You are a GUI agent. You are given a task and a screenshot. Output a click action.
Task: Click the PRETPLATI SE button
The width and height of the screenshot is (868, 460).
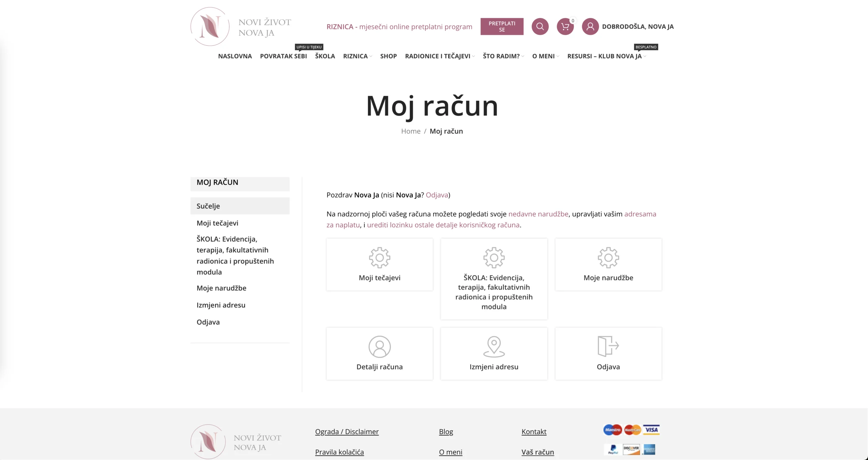tap(502, 26)
